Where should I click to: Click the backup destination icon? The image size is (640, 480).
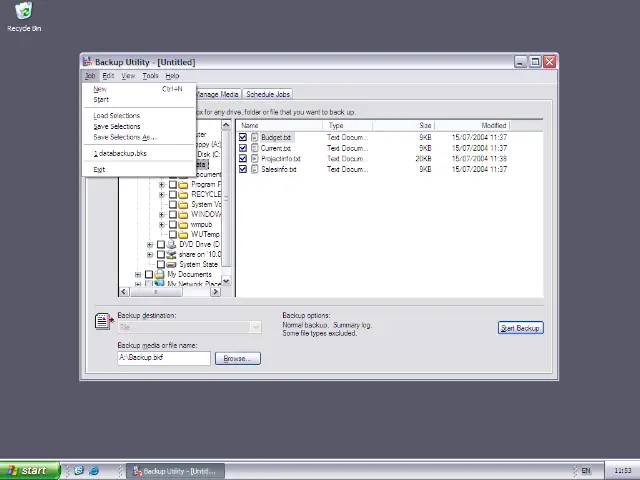104,321
